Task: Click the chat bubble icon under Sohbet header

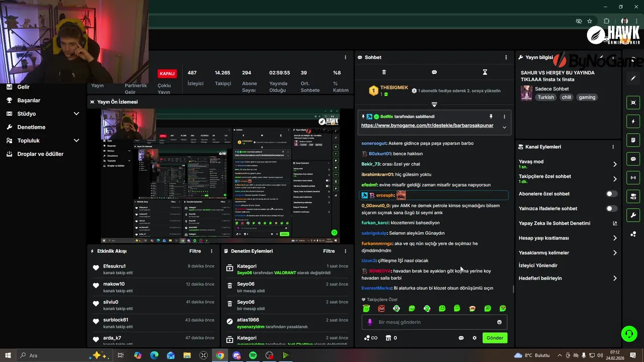Action: (x=434, y=72)
